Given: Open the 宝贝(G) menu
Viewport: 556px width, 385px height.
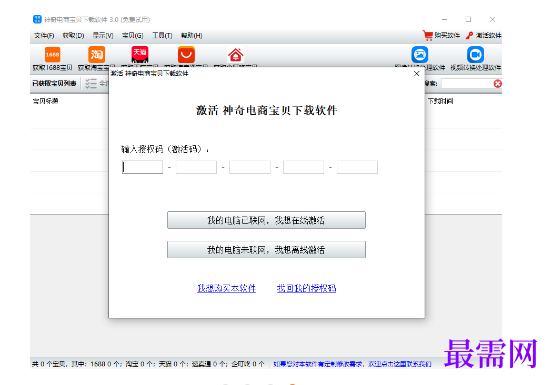Looking at the screenshot, I should point(133,35).
